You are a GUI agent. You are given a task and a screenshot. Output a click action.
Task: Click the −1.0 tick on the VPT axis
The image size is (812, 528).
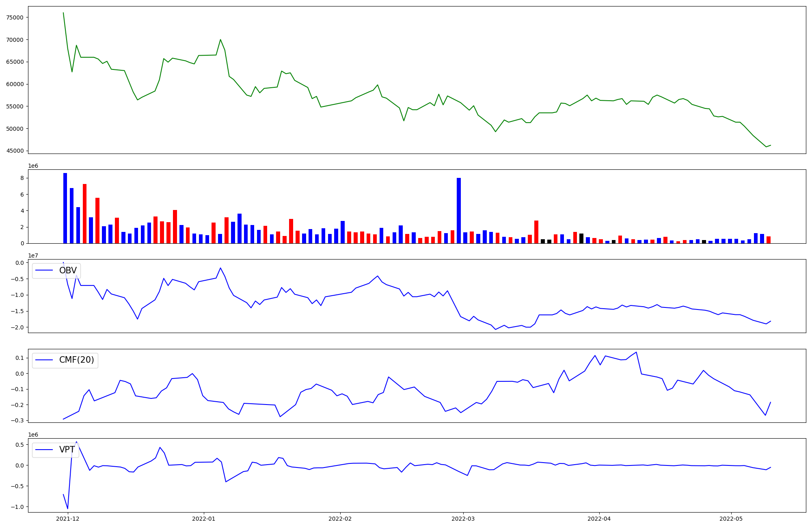pos(17,507)
